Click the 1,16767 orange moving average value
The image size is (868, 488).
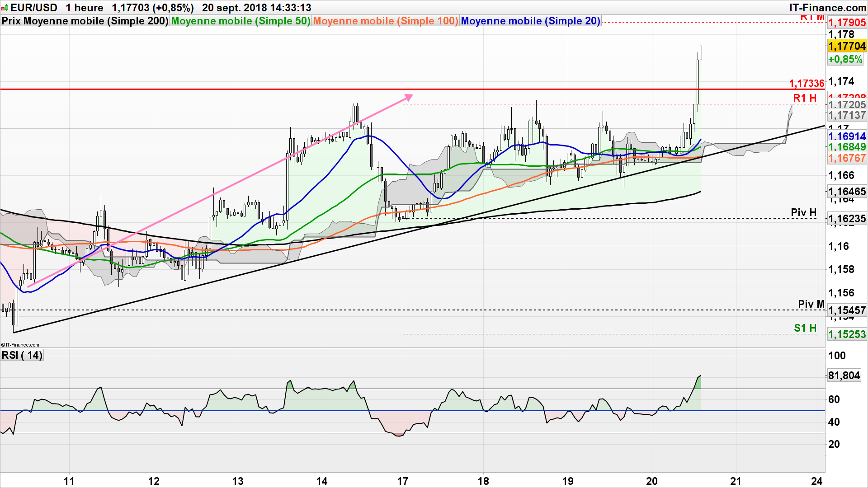[847, 158]
